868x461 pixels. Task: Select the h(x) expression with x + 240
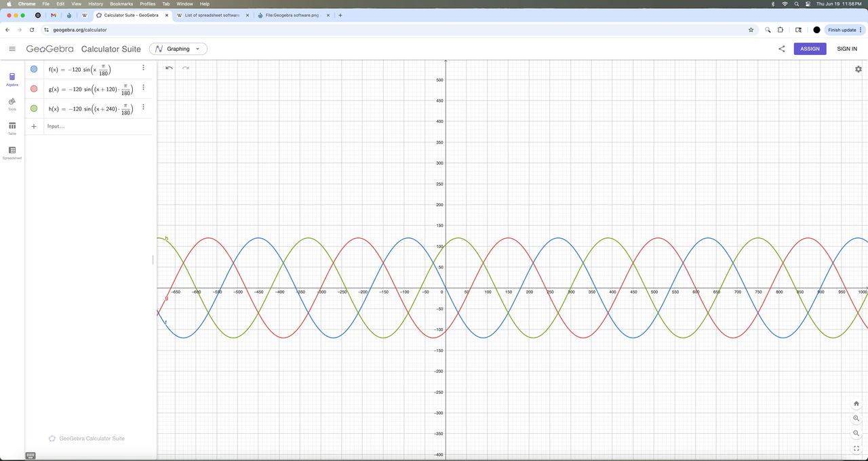pyautogui.click(x=91, y=108)
